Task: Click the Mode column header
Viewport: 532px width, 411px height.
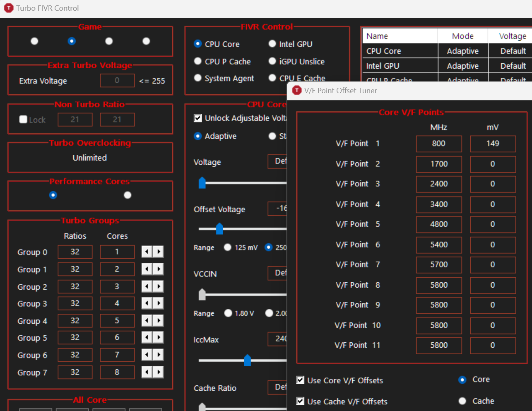Action: [x=462, y=36]
